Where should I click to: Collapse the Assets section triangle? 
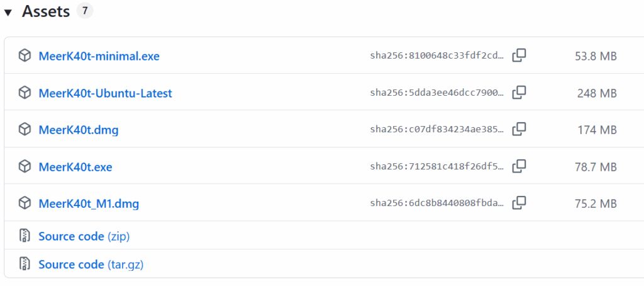click(8, 13)
